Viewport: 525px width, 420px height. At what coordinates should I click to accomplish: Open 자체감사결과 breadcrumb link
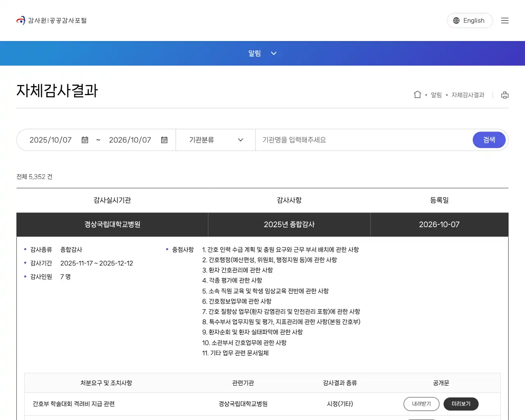coord(468,95)
